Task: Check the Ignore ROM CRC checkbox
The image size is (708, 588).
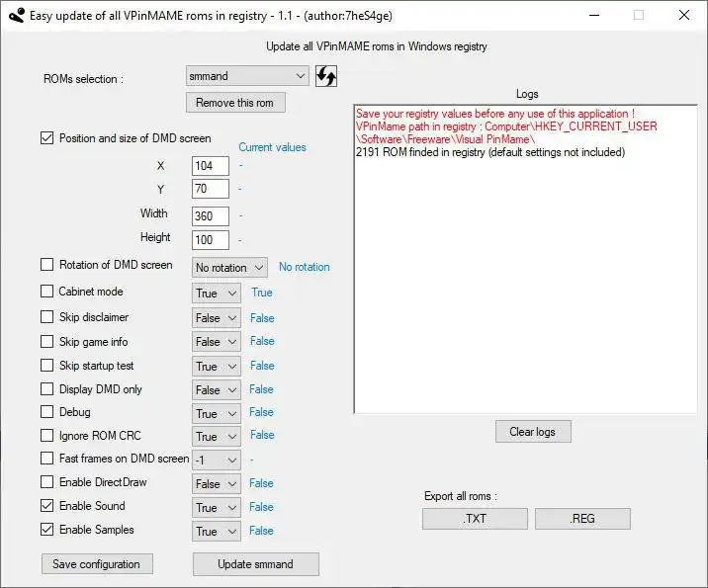Action: point(46,436)
